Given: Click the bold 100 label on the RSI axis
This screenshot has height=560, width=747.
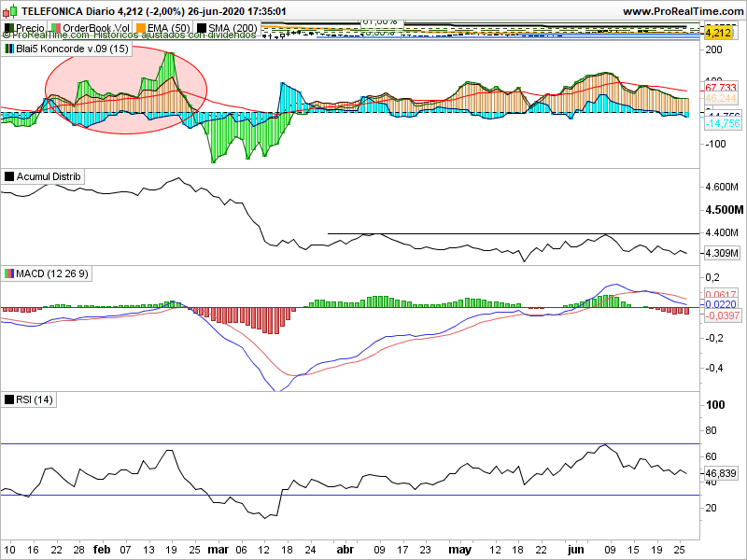Looking at the screenshot, I should click(x=715, y=405).
